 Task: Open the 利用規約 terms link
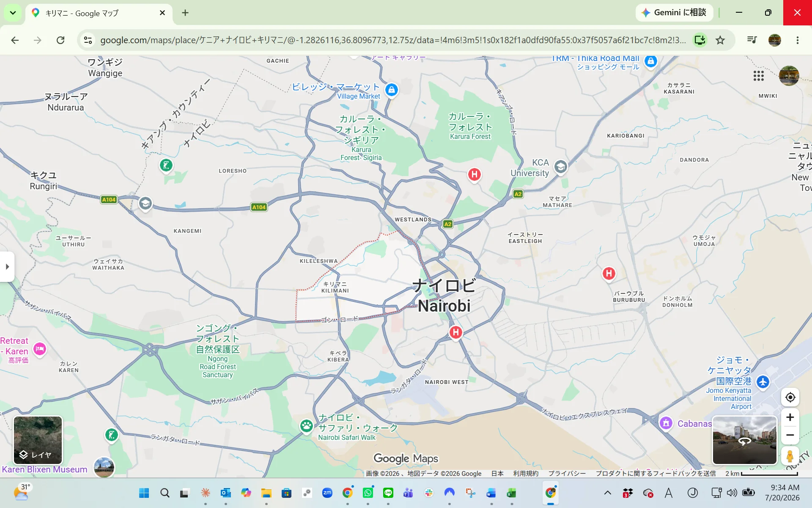coord(526,473)
